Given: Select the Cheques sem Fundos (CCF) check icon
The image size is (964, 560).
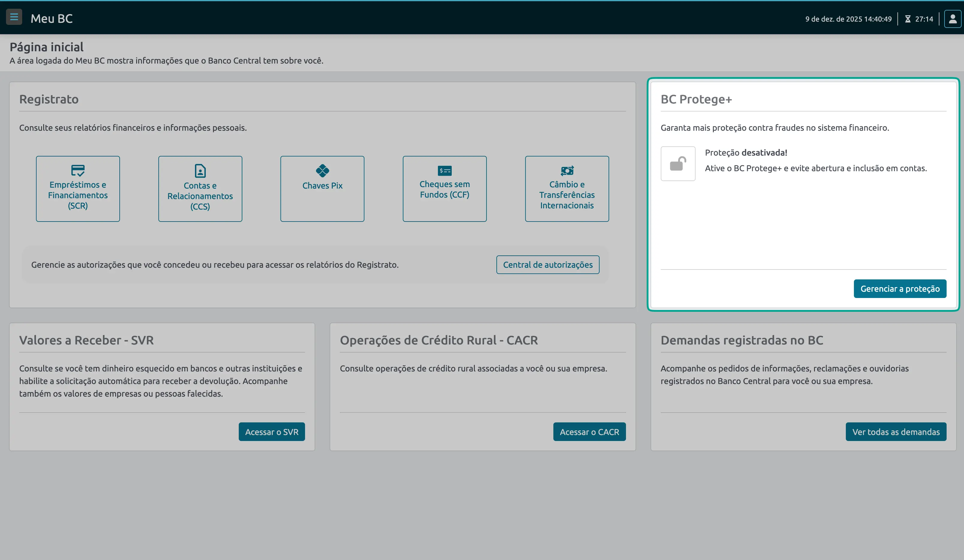Looking at the screenshot, I should tap(444, 171).
